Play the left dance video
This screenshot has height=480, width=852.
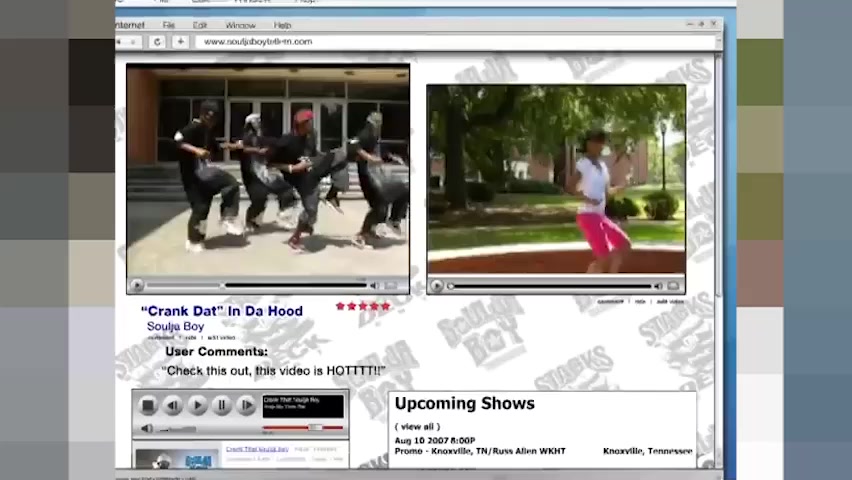pyautogui.click(x=137, y=285)
